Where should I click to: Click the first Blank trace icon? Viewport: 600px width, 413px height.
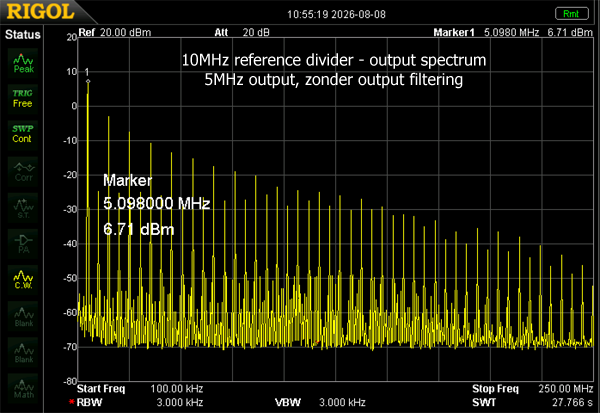click(23, 316)
